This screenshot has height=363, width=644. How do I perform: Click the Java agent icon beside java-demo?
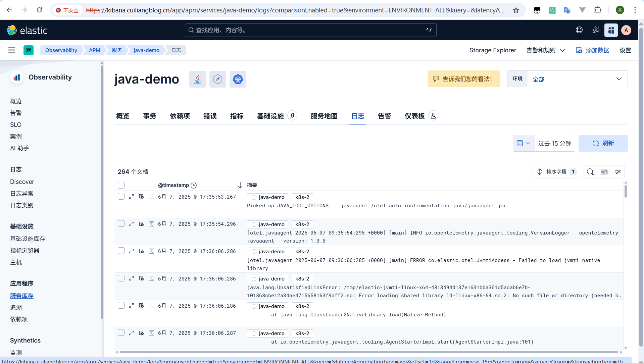coord(198,79)
